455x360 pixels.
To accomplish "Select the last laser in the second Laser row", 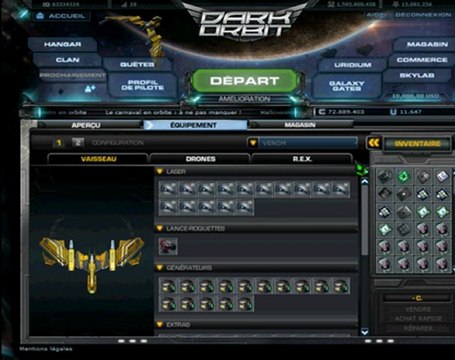I will point(245,207).
